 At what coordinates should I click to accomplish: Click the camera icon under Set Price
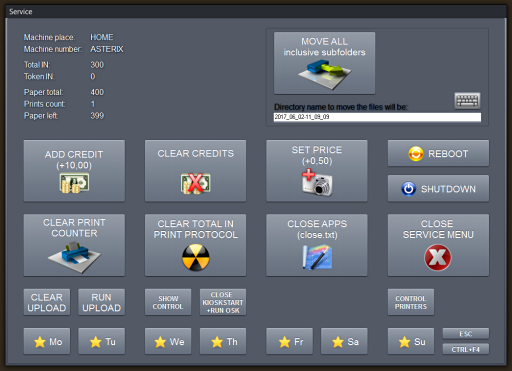(317, 182)
